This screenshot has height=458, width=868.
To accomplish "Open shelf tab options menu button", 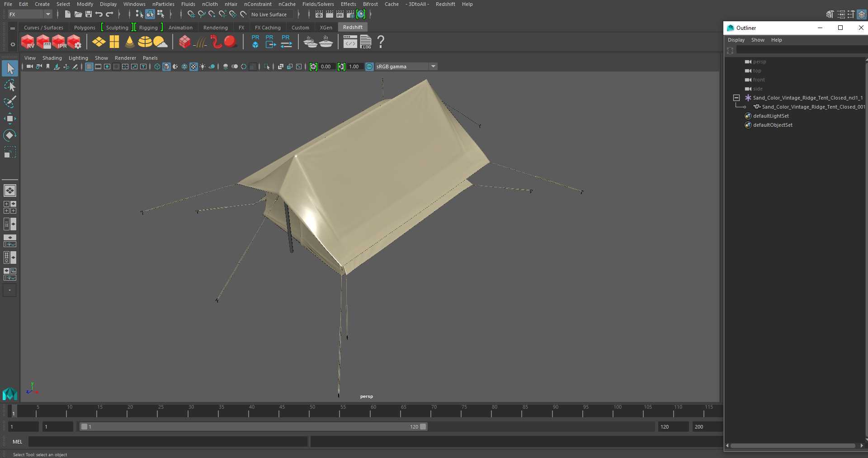I will point(13,28).
